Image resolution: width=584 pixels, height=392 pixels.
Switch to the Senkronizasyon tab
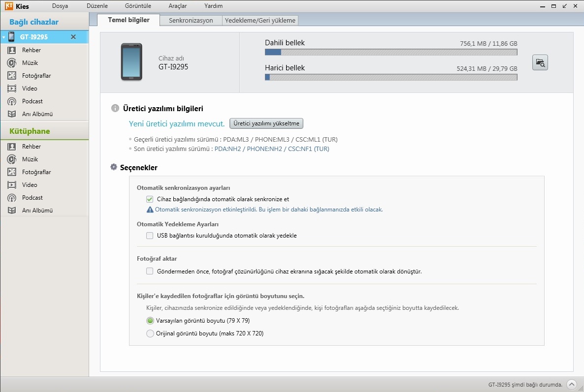[191, 21]
